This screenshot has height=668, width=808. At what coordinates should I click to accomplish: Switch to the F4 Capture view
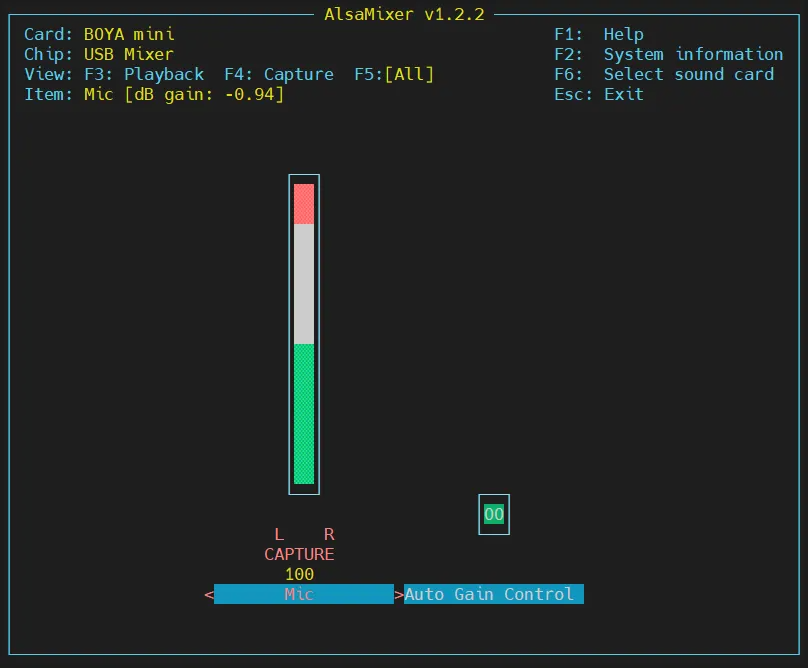click(279, 74)
